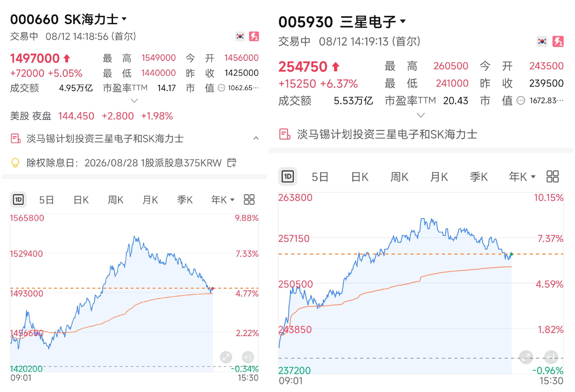Image resolution: width=575 pixels, height=392 pixels.
Task: Open chart layout grid icon in SK海力士 panel
Action: 249,200
